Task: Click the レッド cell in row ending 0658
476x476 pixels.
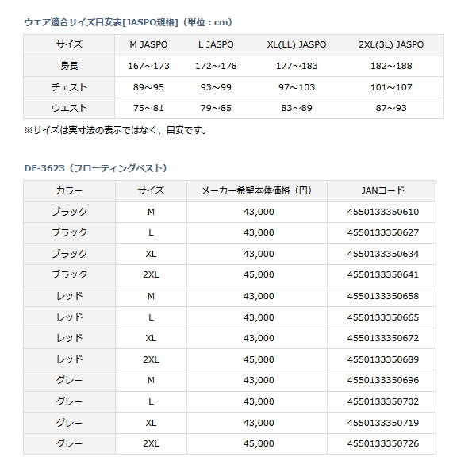Action: (x=69, y=296)
